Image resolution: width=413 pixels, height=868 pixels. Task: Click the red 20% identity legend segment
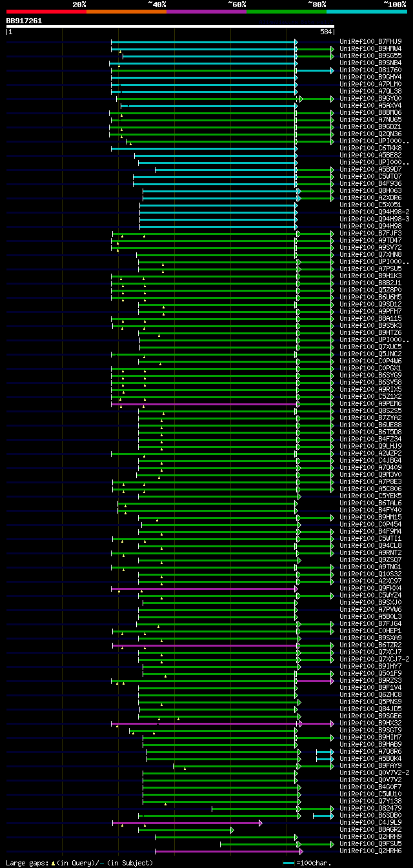click(x=46, y=12)
